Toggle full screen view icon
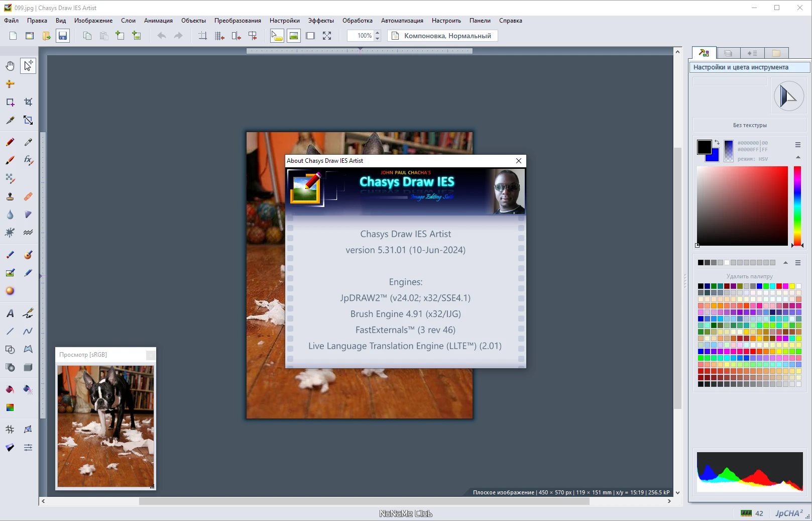The height and width of the screenshot is (521, 812). 327,36
